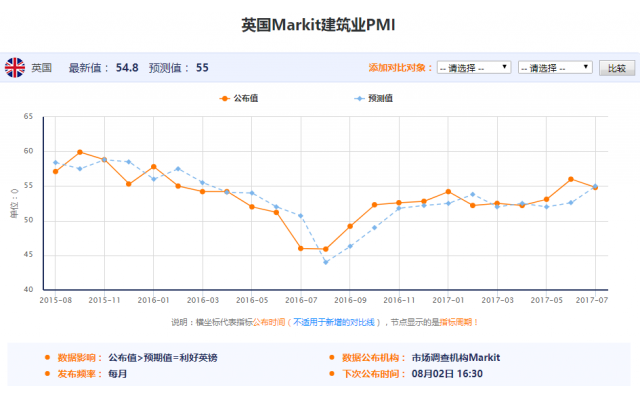Click 市场调查机构Markit text
The height and width of the screenshot is (400, 640).
tap(456, 358)
